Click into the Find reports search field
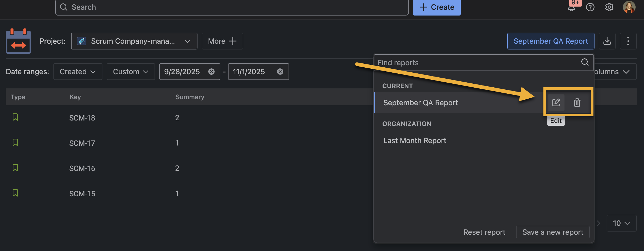644x251 pixels. pyautogui.click(x=477, y=63)
